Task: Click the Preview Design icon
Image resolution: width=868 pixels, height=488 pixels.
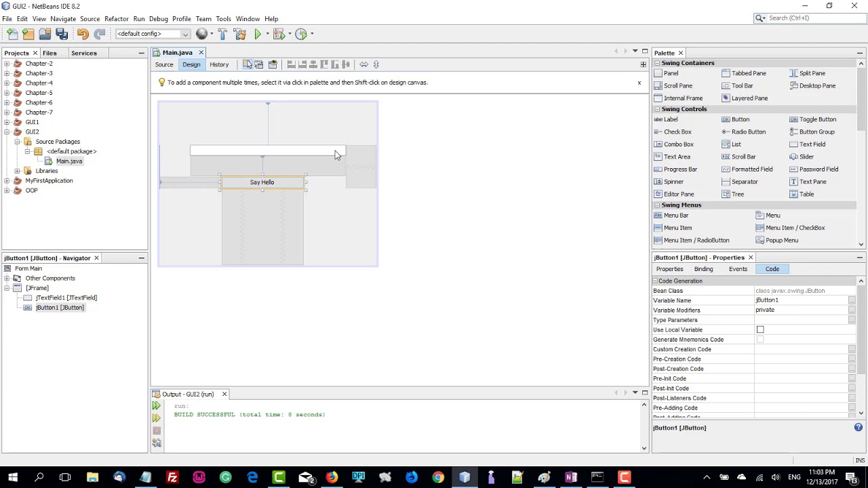Action: (273, 64)
